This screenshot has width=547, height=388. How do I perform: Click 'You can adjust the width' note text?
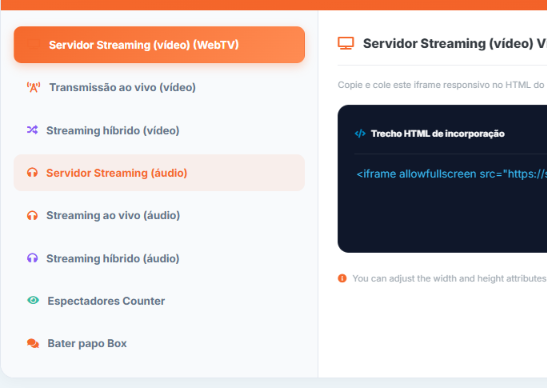point(449,278)
